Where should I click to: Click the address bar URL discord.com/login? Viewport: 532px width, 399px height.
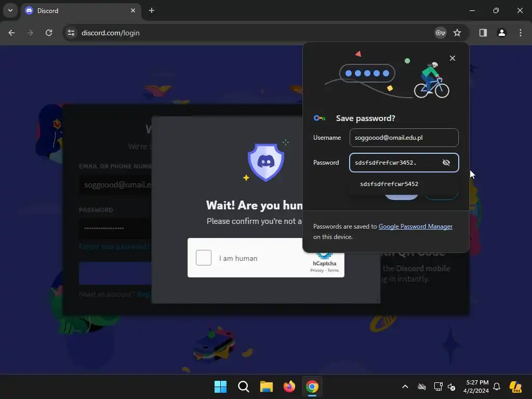111,33
